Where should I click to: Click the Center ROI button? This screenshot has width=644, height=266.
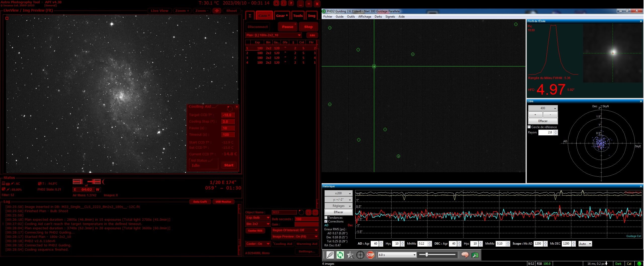[255, 231]
